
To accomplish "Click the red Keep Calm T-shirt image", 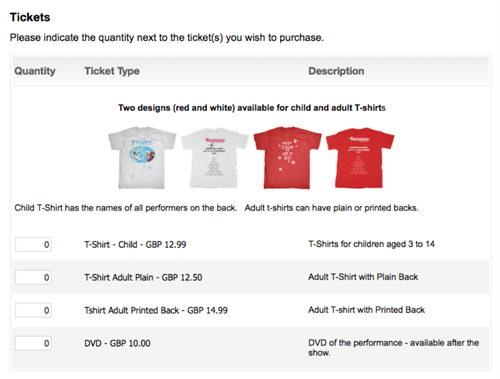I will [x=287, y=158].
